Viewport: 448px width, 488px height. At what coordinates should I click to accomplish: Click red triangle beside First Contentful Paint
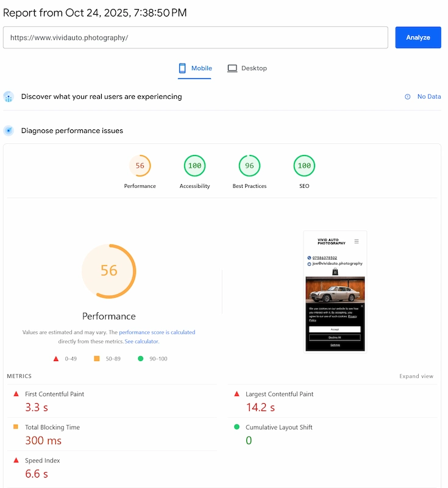pos(16,393)
